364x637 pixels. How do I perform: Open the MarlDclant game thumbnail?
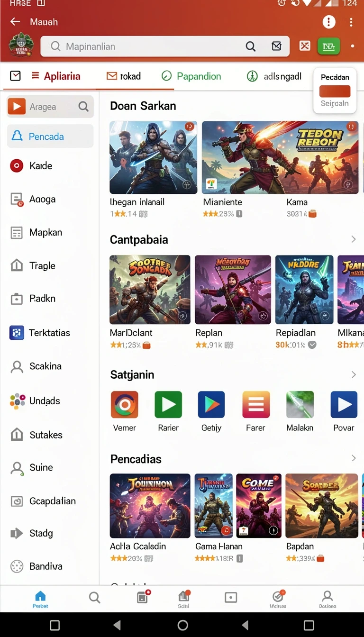(150, 290)
